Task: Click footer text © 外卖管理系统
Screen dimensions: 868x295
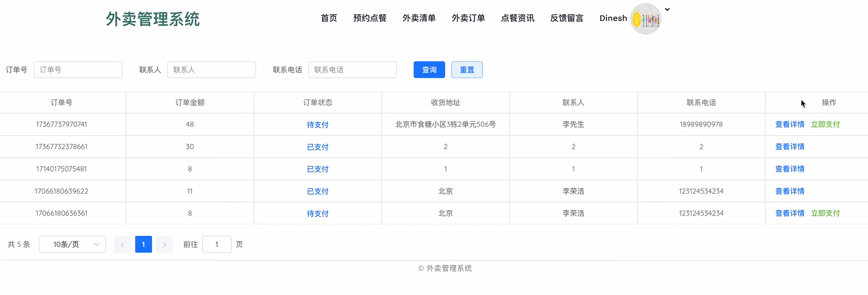Action: pyautogui.click(x=445, y=268)
